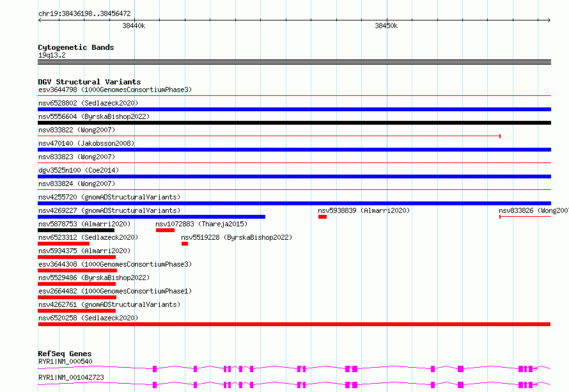Select the nsv5878753 Almarri2020 black bar

click(x=76, y=230)
